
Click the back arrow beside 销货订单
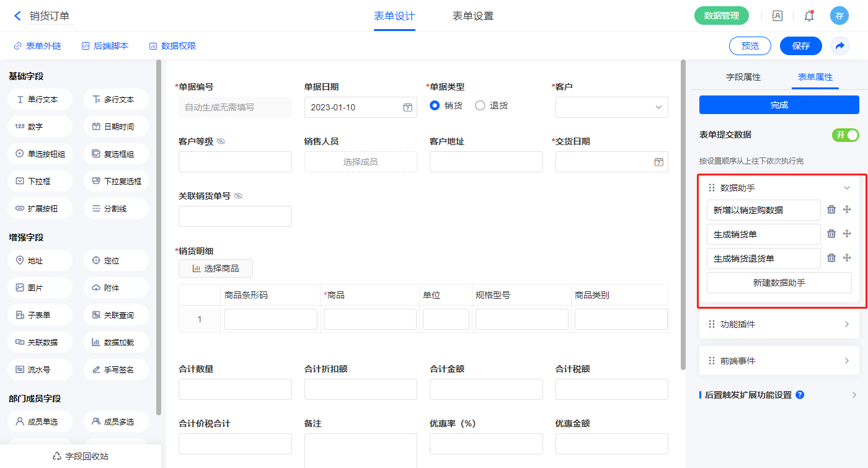(x=17, y=16)
